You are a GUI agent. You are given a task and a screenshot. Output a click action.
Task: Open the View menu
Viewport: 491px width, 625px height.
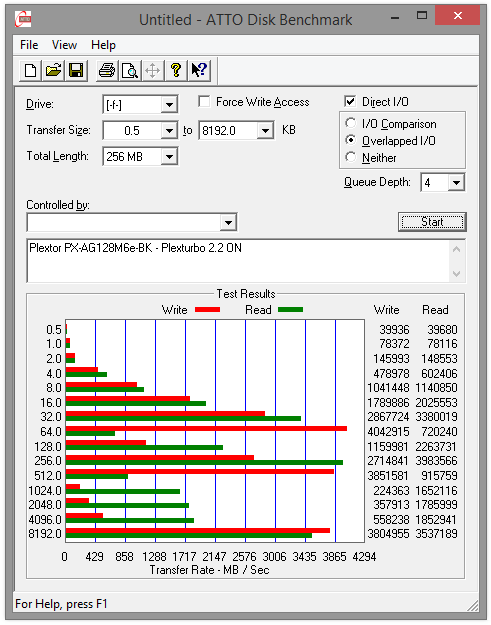click(x=64, y=45)
